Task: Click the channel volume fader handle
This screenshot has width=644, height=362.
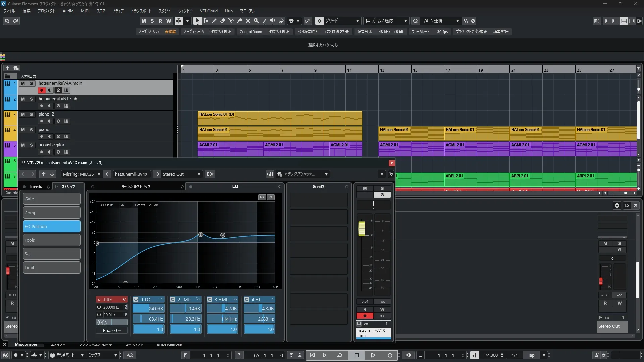Action: tap(361, 228)
